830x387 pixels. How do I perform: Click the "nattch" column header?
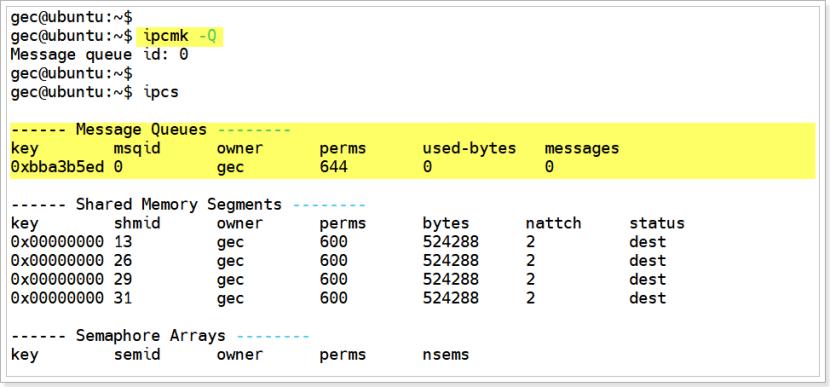[x=554, y=224]
